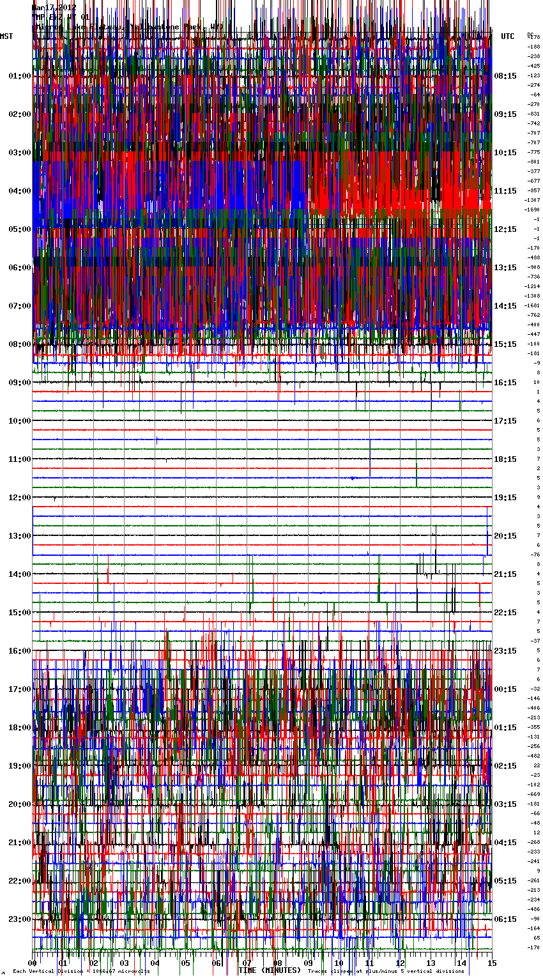Click the 18:15 UTC time label

point(505,459)
